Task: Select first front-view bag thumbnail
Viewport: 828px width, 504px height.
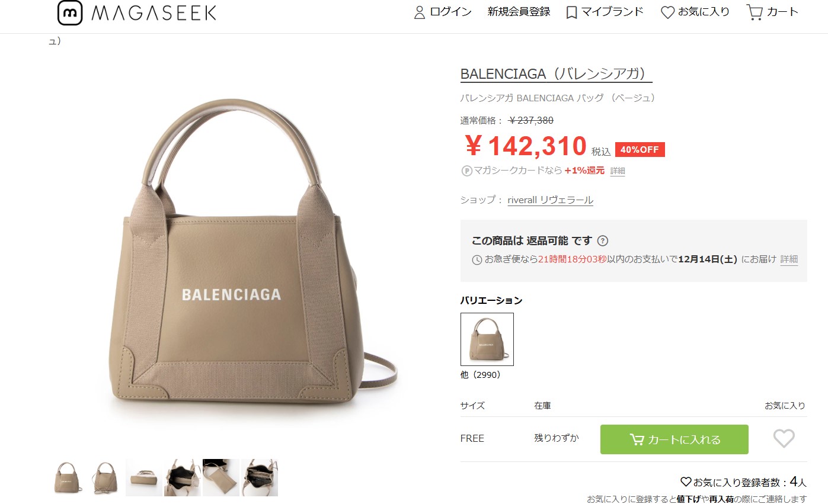Action: (x=68, y=477)
